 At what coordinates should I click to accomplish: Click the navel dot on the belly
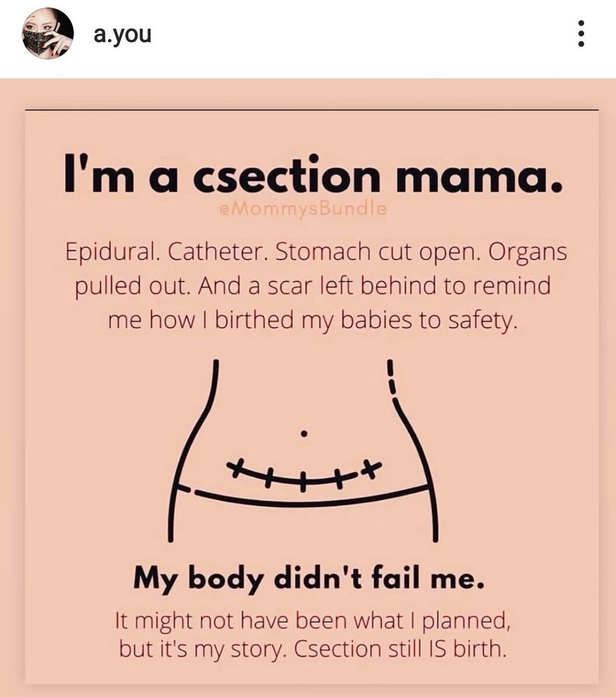pos(305,433)
